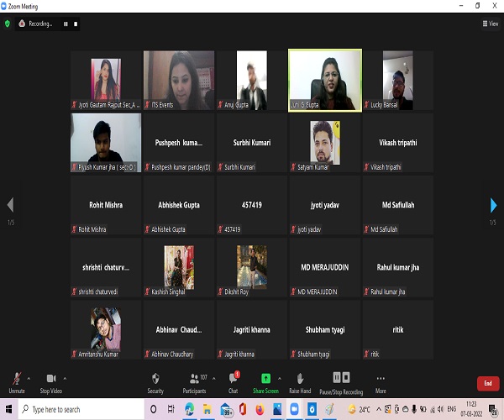Select ITS Events video tile
504x420 pixels.
coord(179,81)
